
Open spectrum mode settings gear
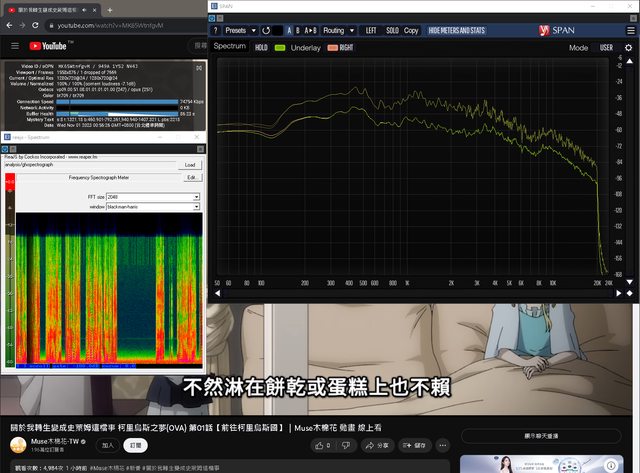click(629, 48)
